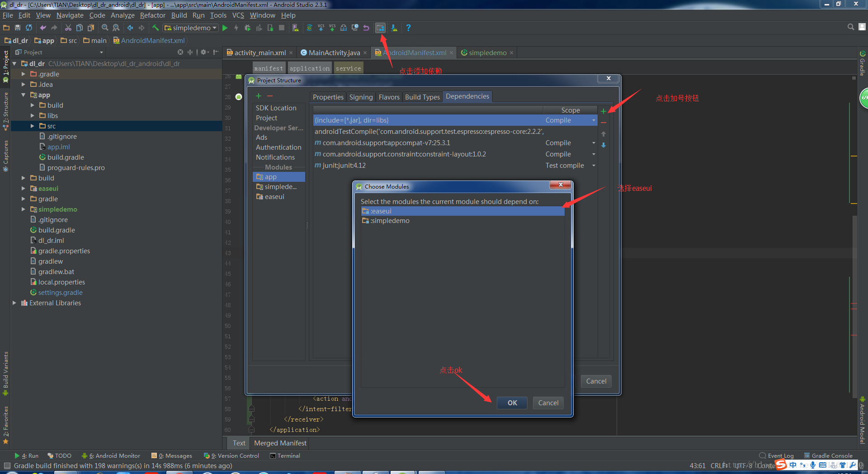Click the VCS Update Project icon
The width and height of the screenshot is (868, 474).
(321, 28)
